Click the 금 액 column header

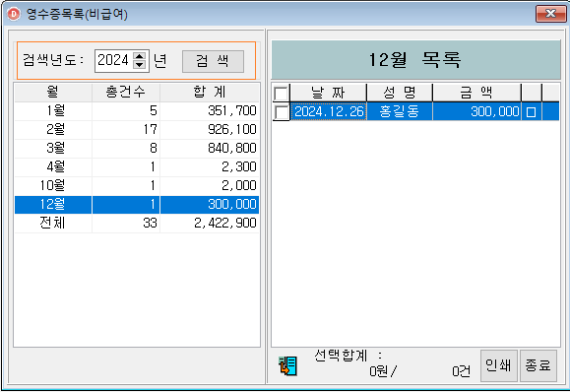point(476,93)
